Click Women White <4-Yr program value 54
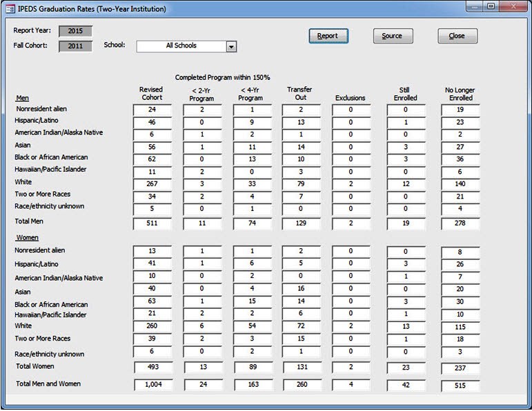The image size is (532, 411). (252, 326)
